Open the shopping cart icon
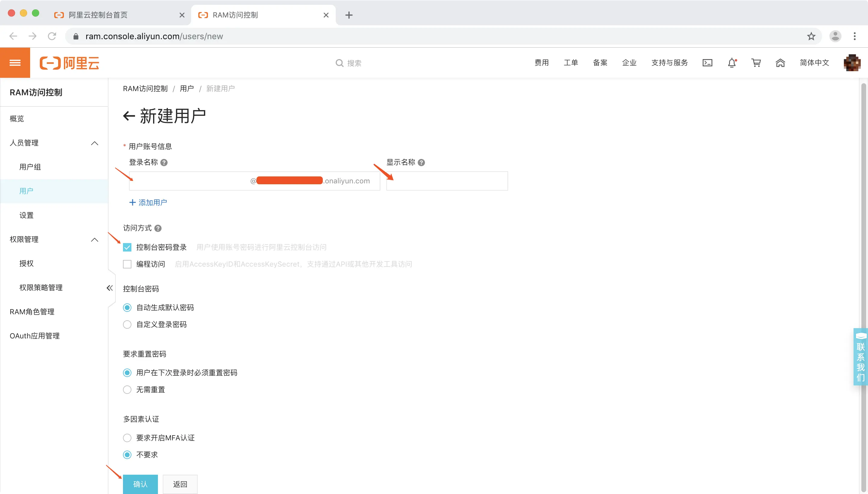Image resolution: width=868 pixels, height=494 pixels. coord(756,63)
